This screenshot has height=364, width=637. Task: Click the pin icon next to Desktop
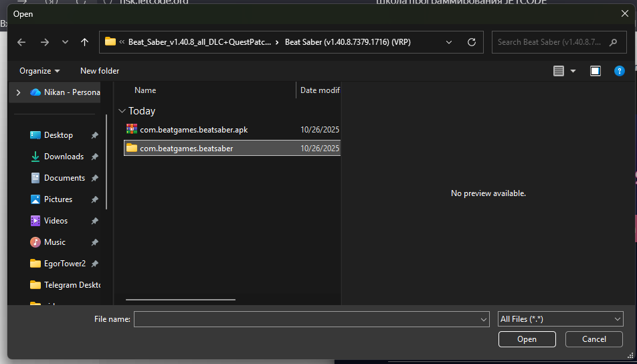pos(94,135)
